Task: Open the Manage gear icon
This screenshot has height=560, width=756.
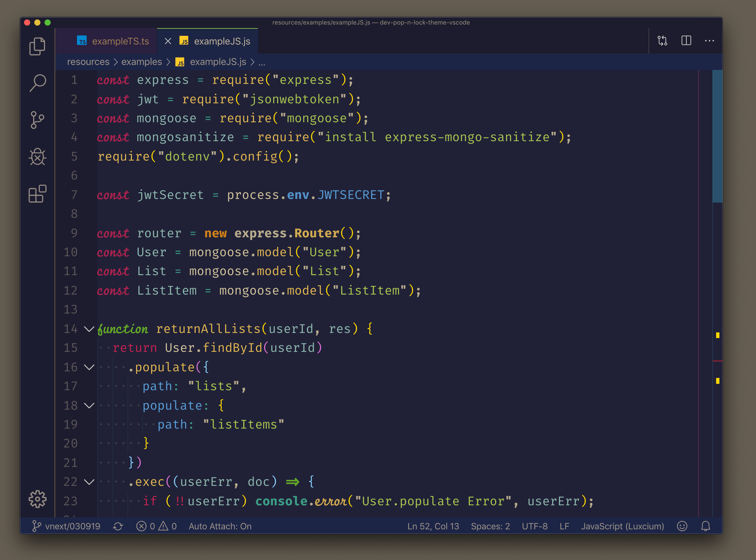Action: 37,499
